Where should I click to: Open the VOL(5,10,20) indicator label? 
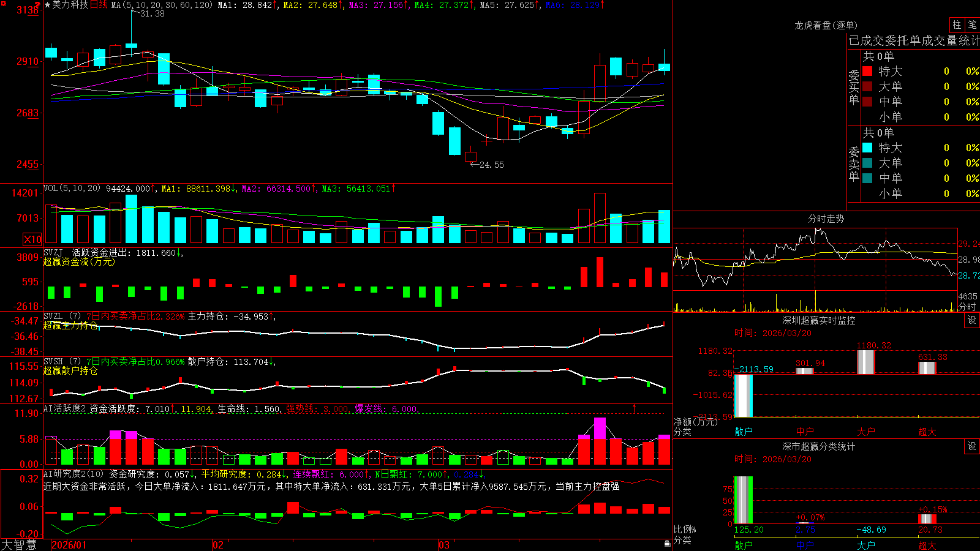click(x=72, y=189)
